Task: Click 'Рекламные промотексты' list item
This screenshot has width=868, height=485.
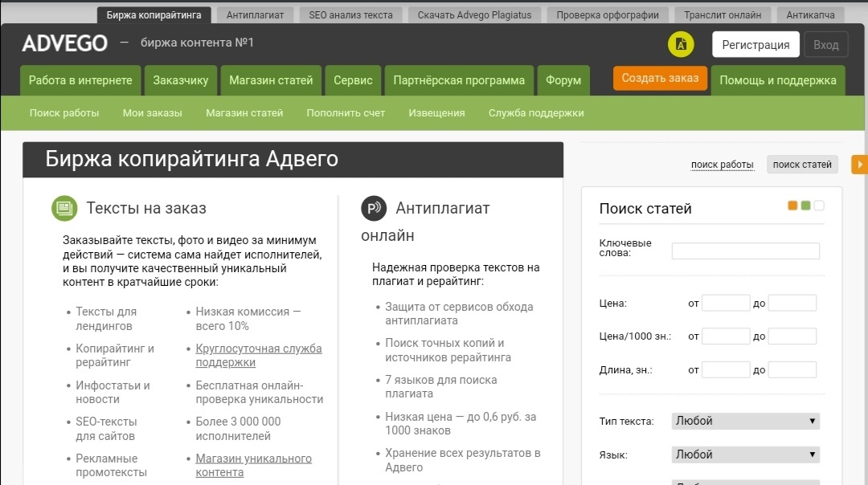Action: (x=111, y=466)
